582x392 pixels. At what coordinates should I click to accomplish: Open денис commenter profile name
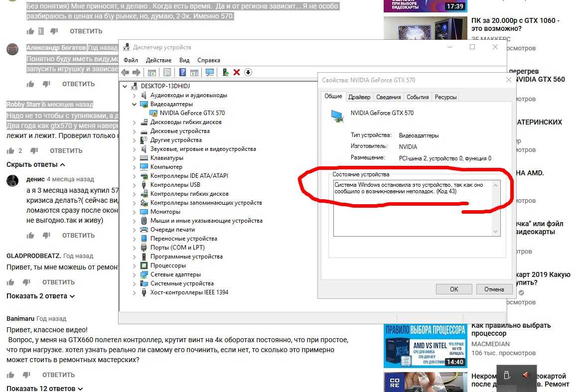[35, 179]
